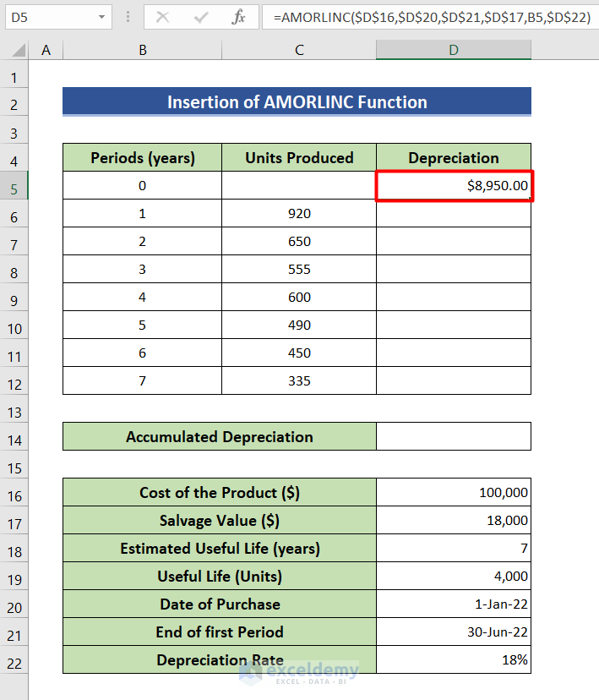Select units produced cell 555

point(299,269)
